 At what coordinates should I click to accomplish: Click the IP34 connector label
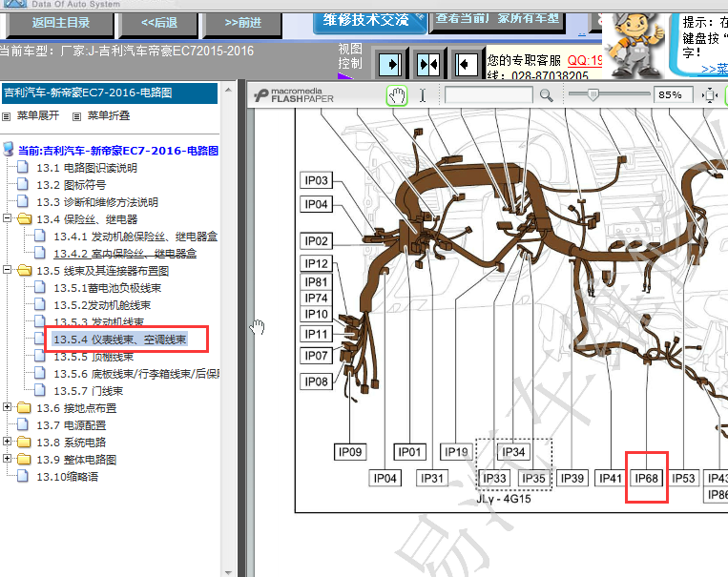click(513, 452)
